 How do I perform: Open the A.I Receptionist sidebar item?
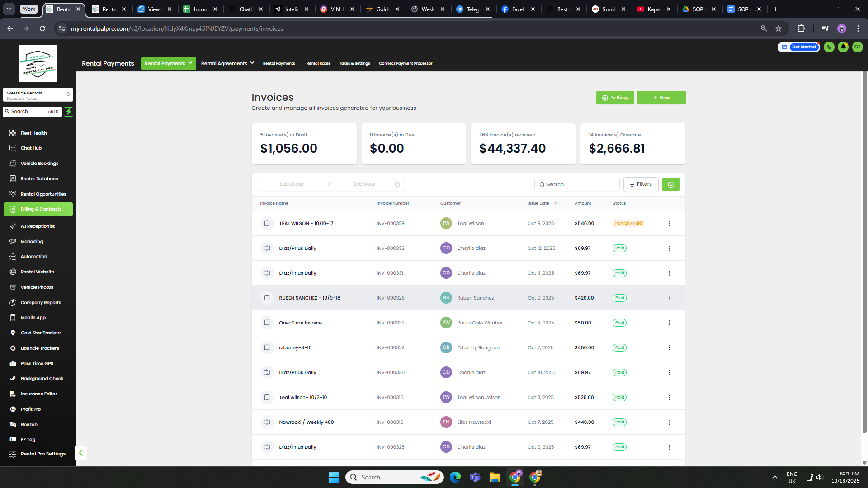click(x=37, y=226)
